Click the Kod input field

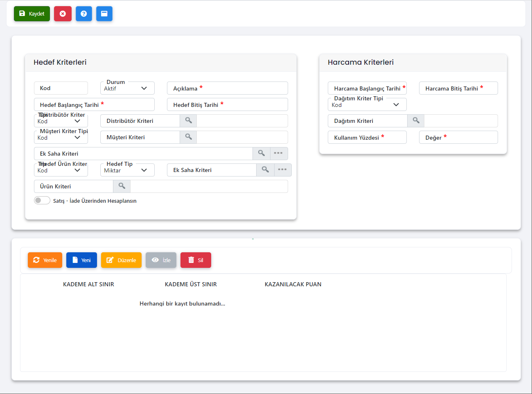61,88
